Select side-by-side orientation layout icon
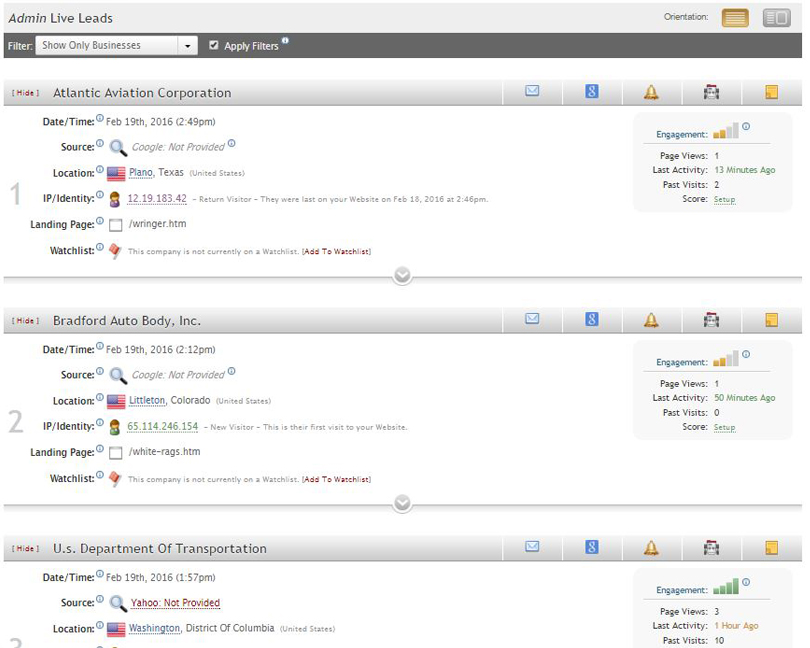The height and width of the screenshot is (648, 810). click(x=776, y=18)
